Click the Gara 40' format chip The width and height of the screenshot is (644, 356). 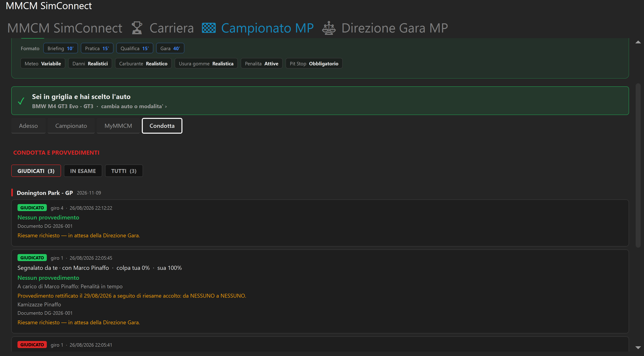tap(170, 48)
